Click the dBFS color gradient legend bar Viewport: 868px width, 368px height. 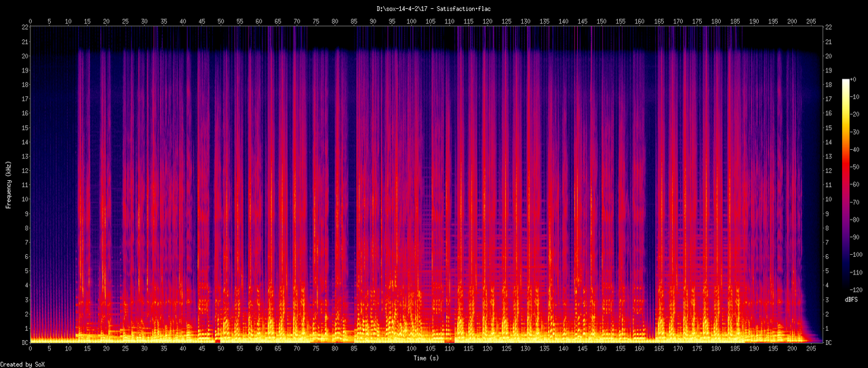point(845,185)
